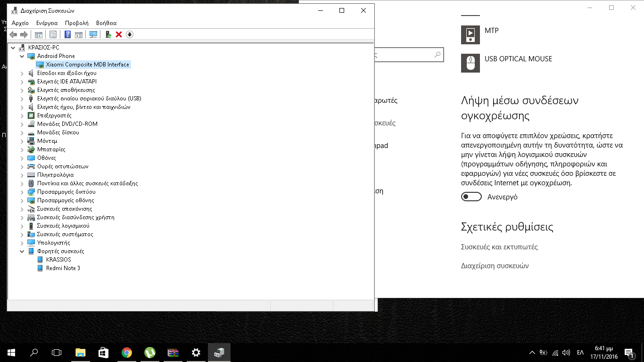Open Συσκευές και εκτυπωτές link

(499, 247)
